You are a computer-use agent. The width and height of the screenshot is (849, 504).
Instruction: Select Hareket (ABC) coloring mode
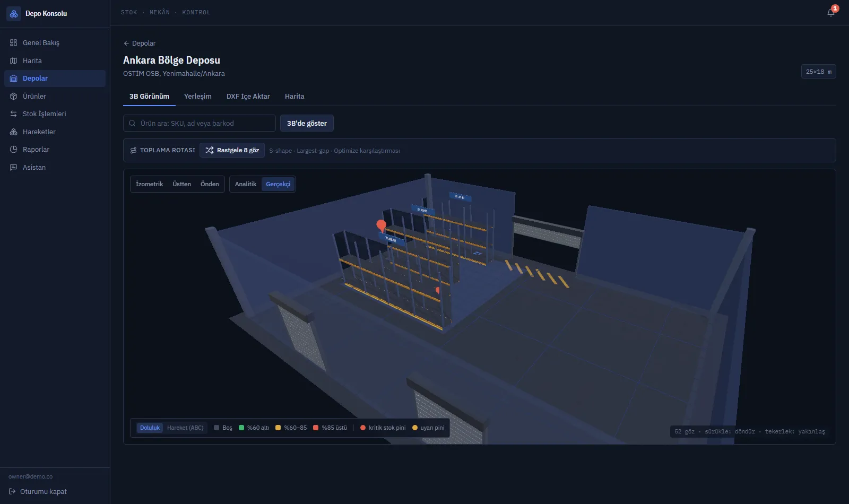point(185,428)
